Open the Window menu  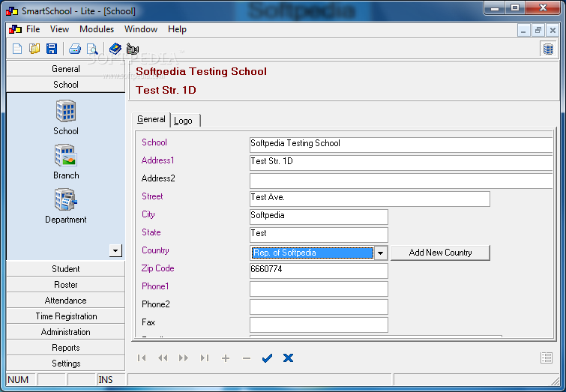tap(141, 29)
